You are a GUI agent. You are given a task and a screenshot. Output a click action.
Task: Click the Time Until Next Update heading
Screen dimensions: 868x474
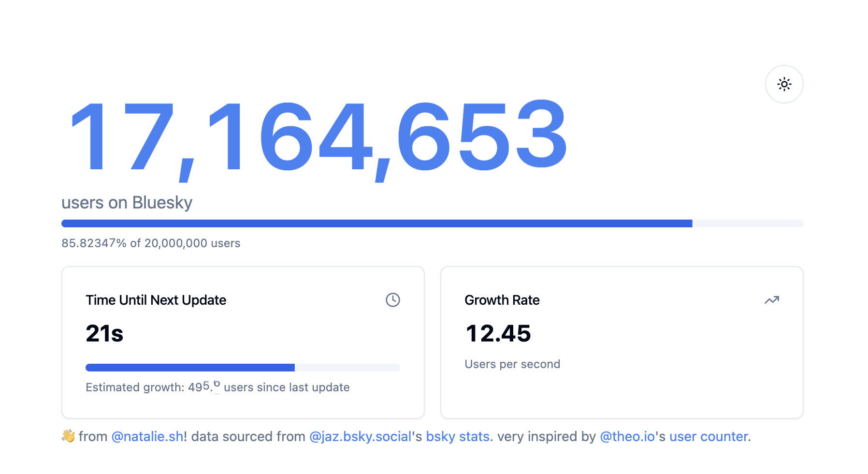pos(156,300)
